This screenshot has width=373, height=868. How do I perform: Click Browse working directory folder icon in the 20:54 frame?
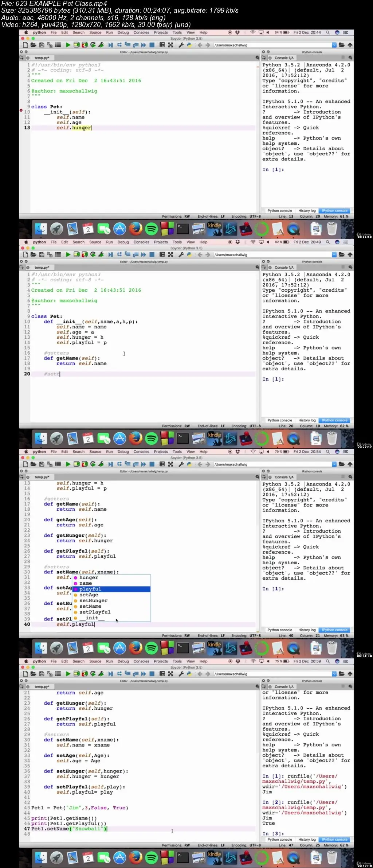(x=342, y=464)
